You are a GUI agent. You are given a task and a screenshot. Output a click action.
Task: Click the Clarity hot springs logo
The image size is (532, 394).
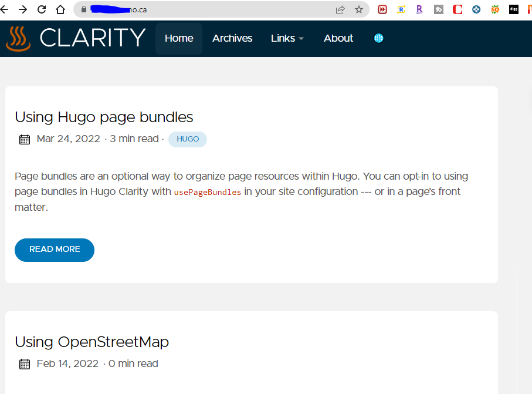coord(18,39)
